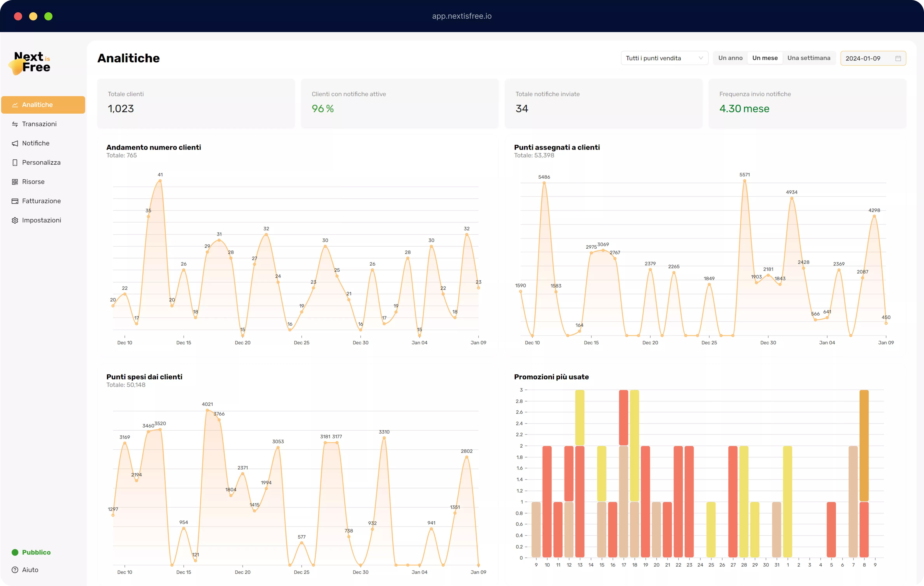Open Risorse in the sidebar

[43, 182]
